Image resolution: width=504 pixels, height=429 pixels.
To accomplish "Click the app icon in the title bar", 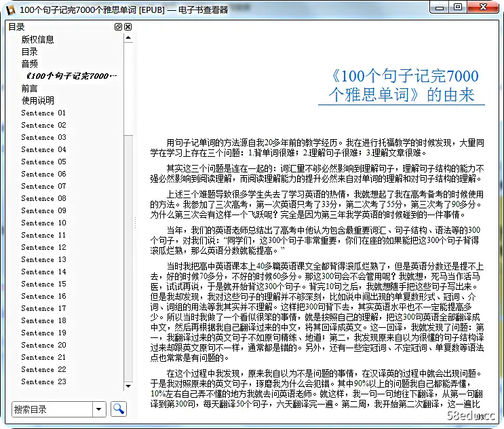I will point(11,10).
